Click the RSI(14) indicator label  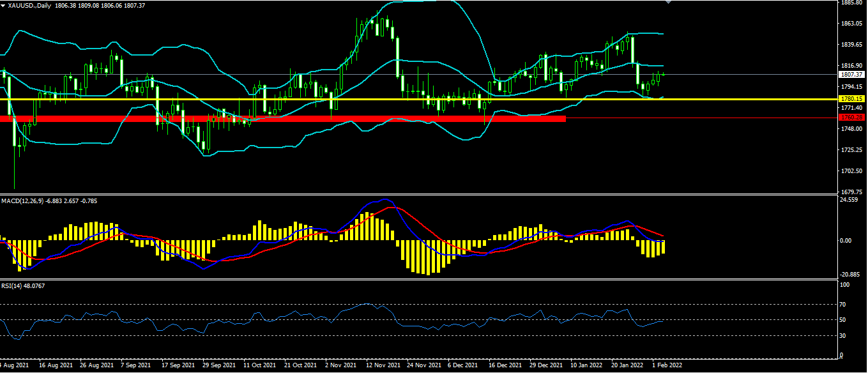(11, 285)
